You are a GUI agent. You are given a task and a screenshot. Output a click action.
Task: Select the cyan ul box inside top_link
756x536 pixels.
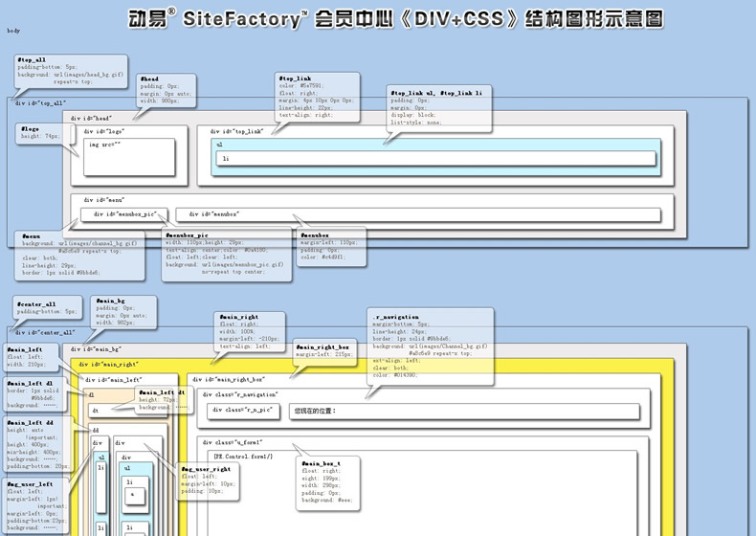point(435,157)
